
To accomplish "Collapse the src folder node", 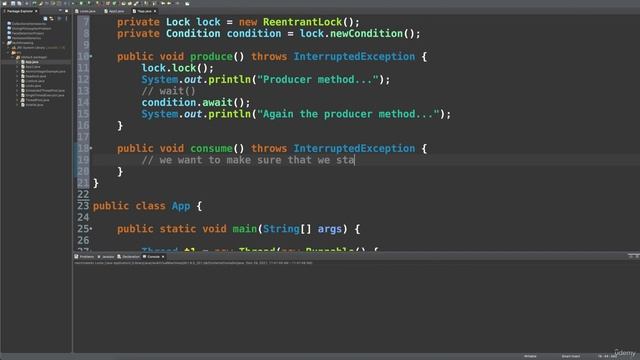I will [x=8, y=53].
